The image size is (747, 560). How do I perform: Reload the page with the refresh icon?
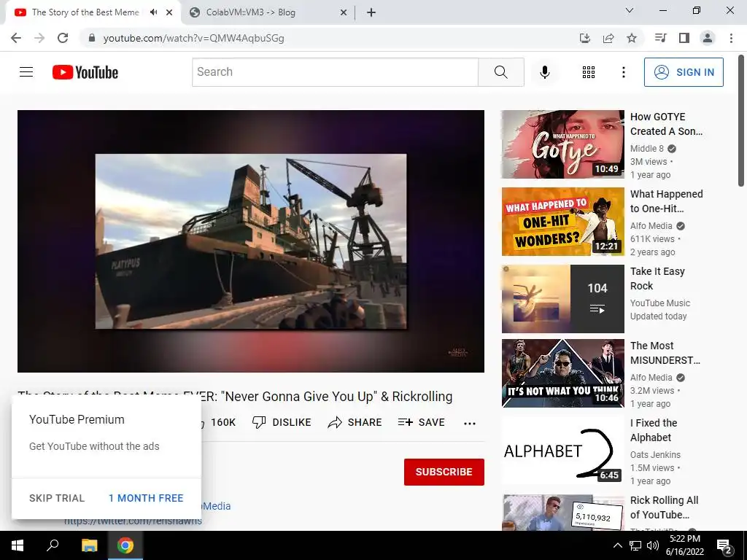63,38
